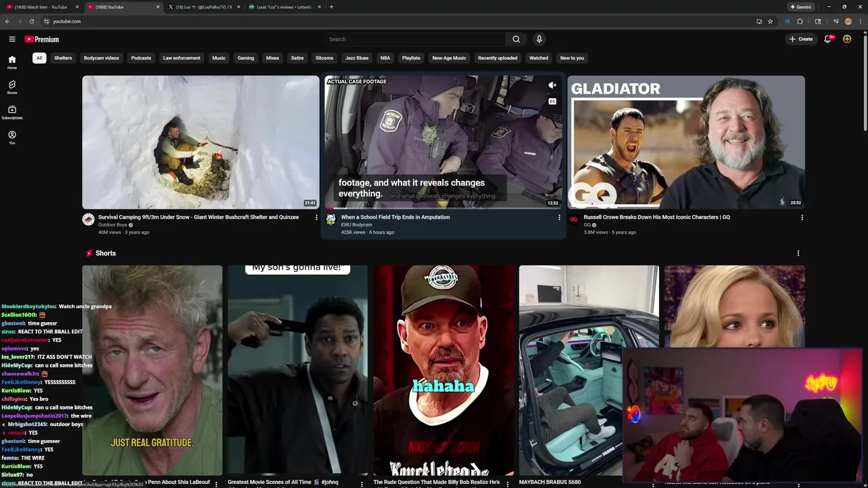
Task: Click the browser back arrow
Action: click(7, 21)
